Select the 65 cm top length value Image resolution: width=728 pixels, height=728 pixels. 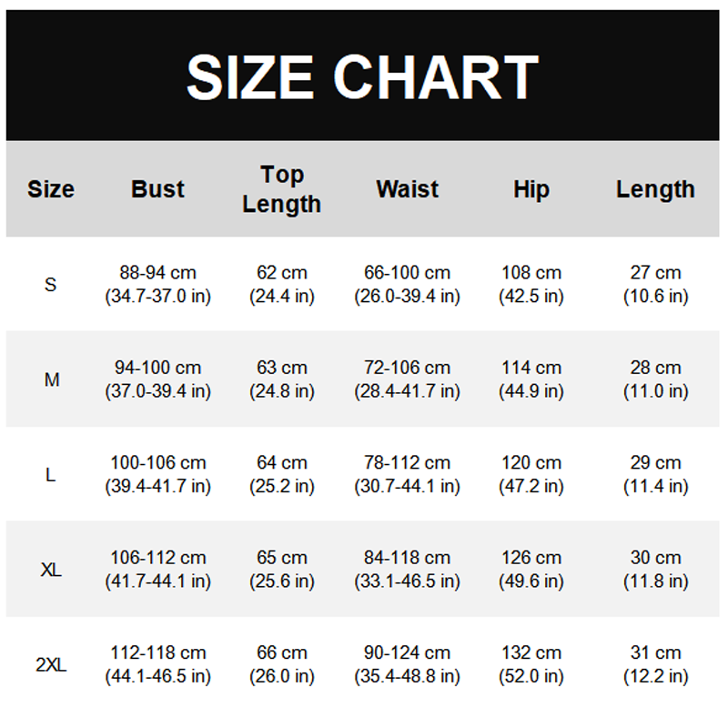pos(282,558)
